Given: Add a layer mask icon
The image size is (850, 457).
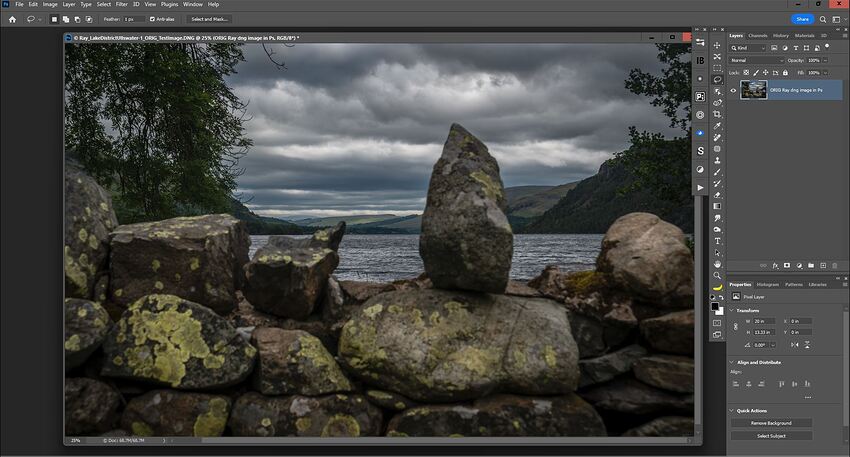Looking at the screenshot, I should pyautogui.click(x=787, y=266).
